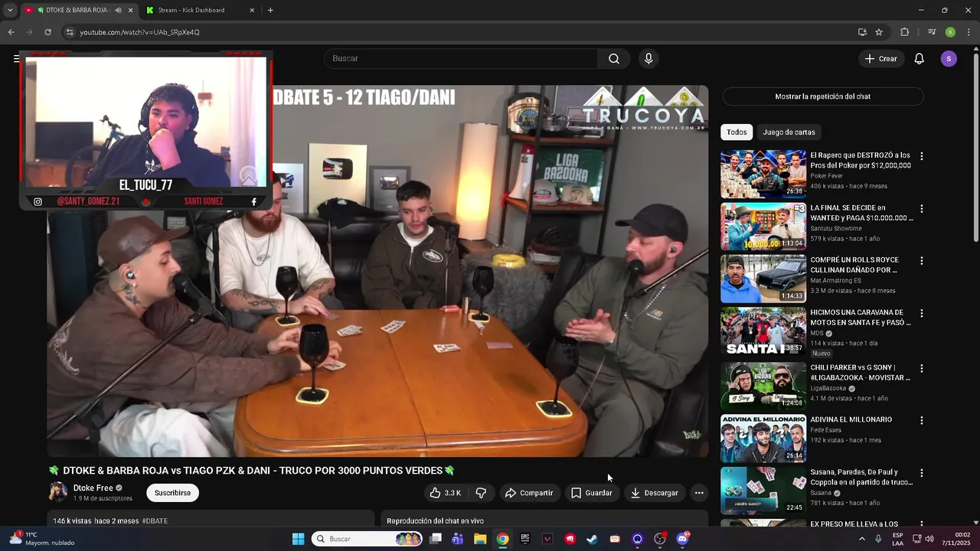980x551 pixels.
Task: Click the #DBATE hashtag in the description
Action: coord(155,521)
